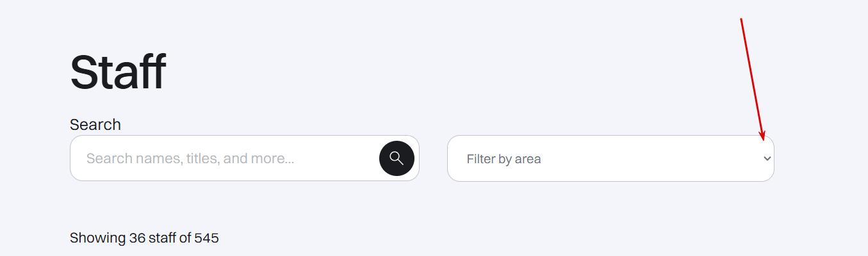This screenshot has width=868, height=256.
Task: Click the empty middle of the area filter box
Action: (641, 159)
